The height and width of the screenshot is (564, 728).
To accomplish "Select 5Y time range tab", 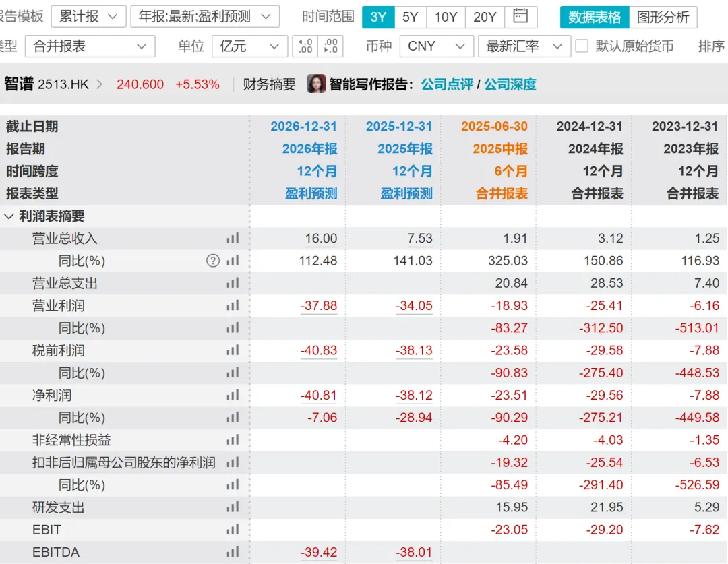I will (x=411, y=17).
